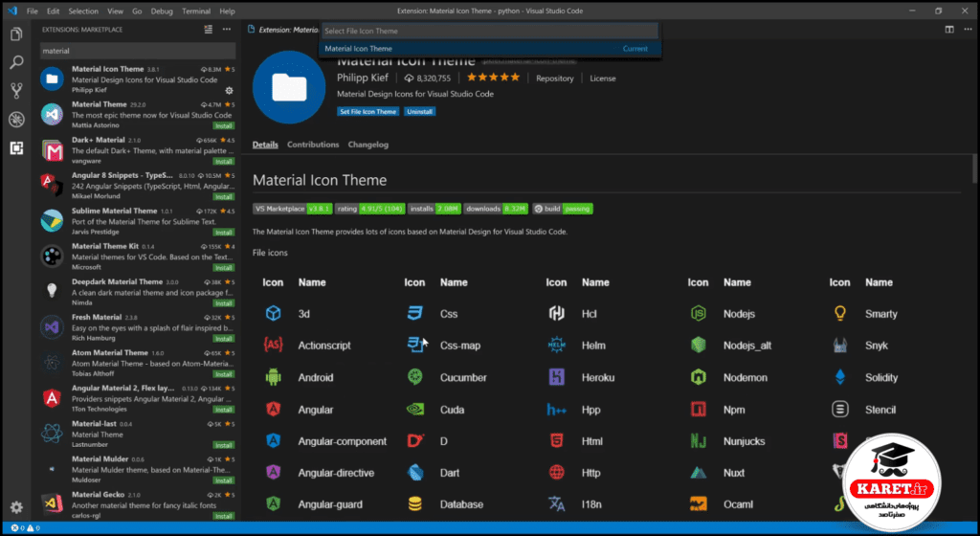Install the Sublime Material Theme extension
This screenshot has width=980, height=536.
point(223,232)
